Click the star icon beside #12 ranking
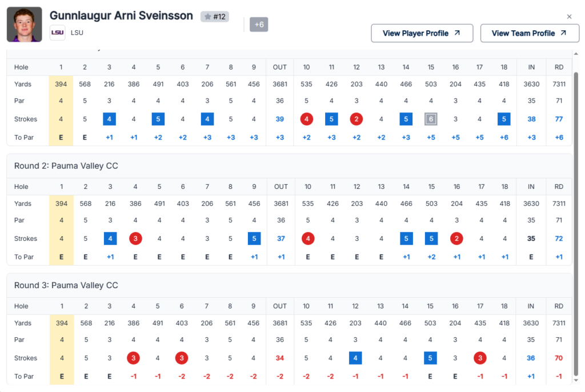 pos(208,17)
